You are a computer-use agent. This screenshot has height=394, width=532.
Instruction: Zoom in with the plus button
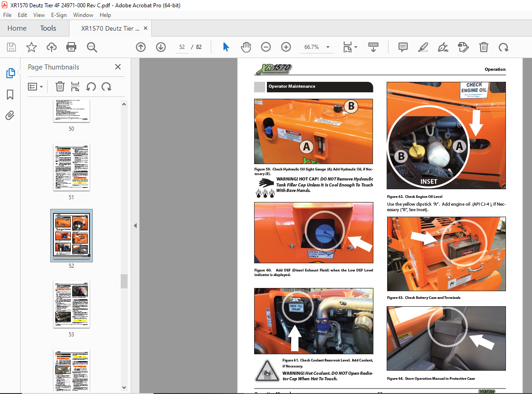click(x=286, y=47)
